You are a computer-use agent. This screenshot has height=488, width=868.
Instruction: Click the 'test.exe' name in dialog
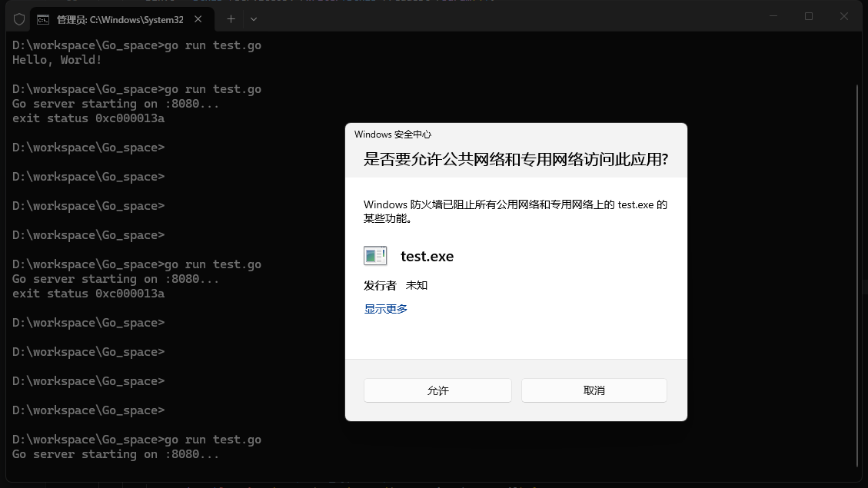[427, 256]
